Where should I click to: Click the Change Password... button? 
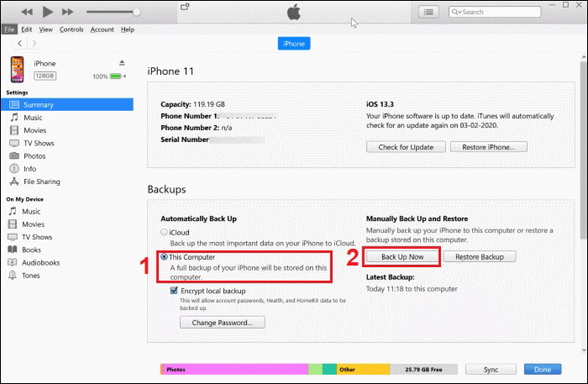223,322
